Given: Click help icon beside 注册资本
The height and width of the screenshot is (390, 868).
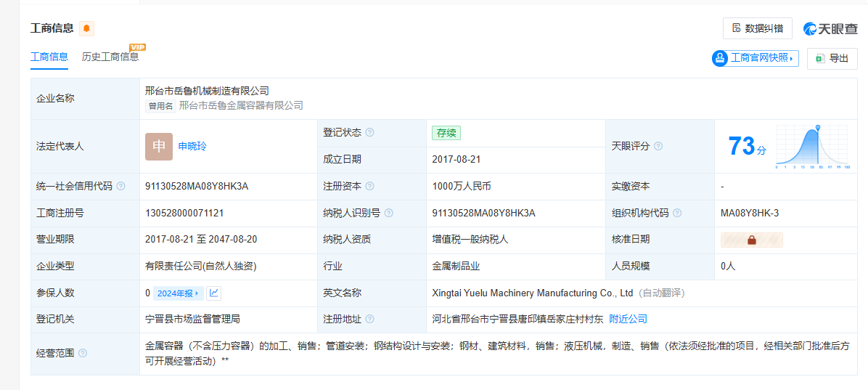Looking at the screenshot, I should [x=369, y=187].
